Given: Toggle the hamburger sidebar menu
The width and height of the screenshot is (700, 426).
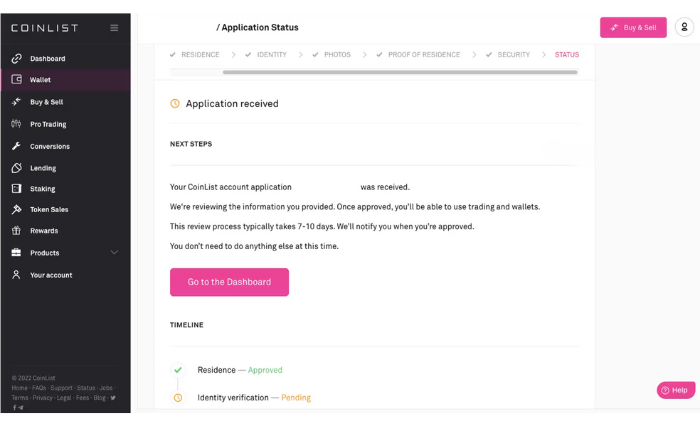Looking at the screenshot, I should coord(114,28).
